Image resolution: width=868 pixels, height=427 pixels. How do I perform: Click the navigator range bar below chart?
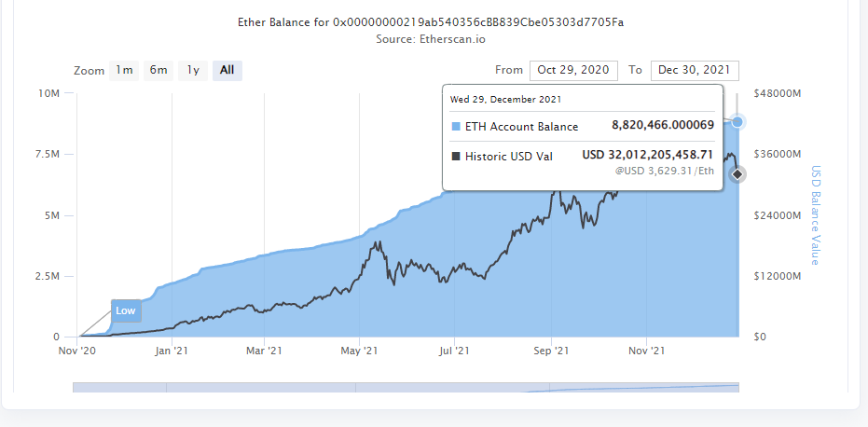click(406, 389)
